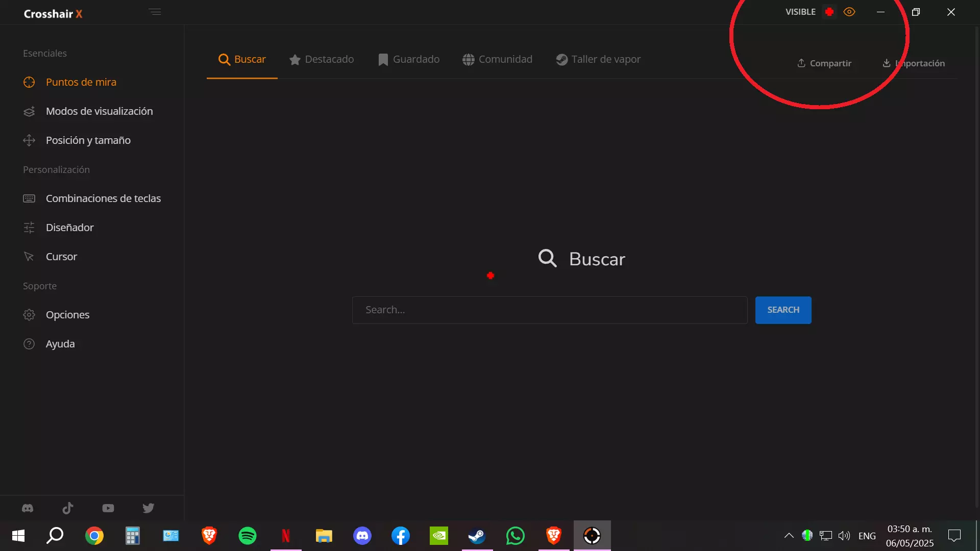The image size is (980, 551).
Task: Open Diseñador from the sidebar
Action: 70,228
